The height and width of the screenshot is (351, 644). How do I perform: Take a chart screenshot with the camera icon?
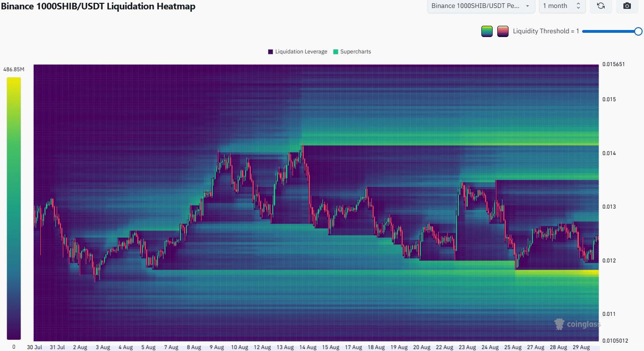click(x=627, y=6)
